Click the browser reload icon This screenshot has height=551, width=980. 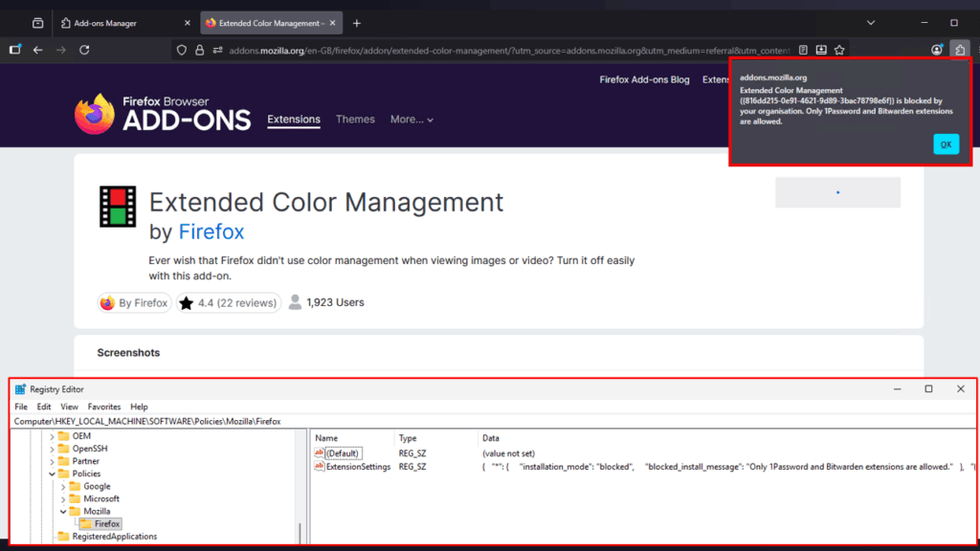tap(84, 50)
